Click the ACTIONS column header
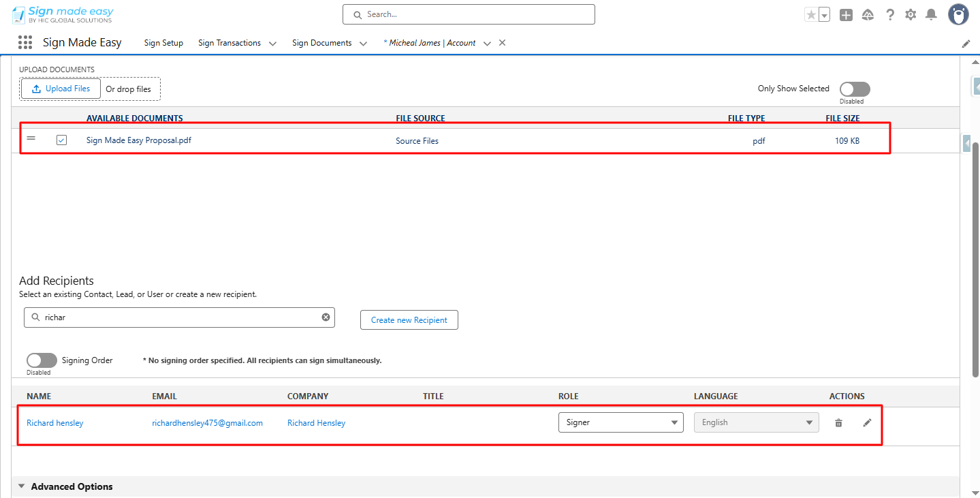This screenshot has height=498, width=980. pyautogui.click(x=847, y=396)
